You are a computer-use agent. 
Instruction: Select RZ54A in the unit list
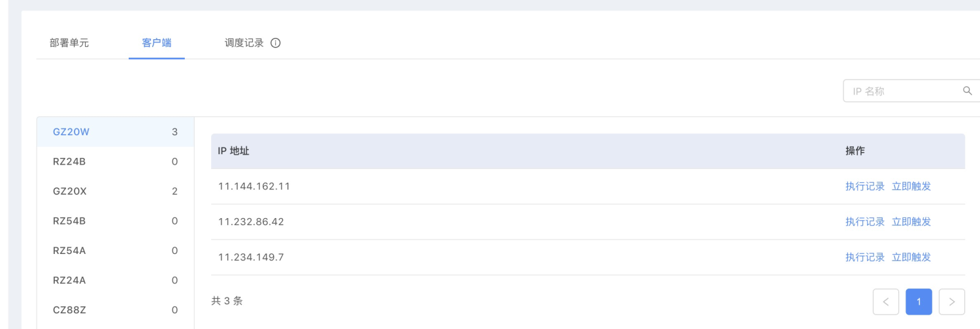[116, 251]
